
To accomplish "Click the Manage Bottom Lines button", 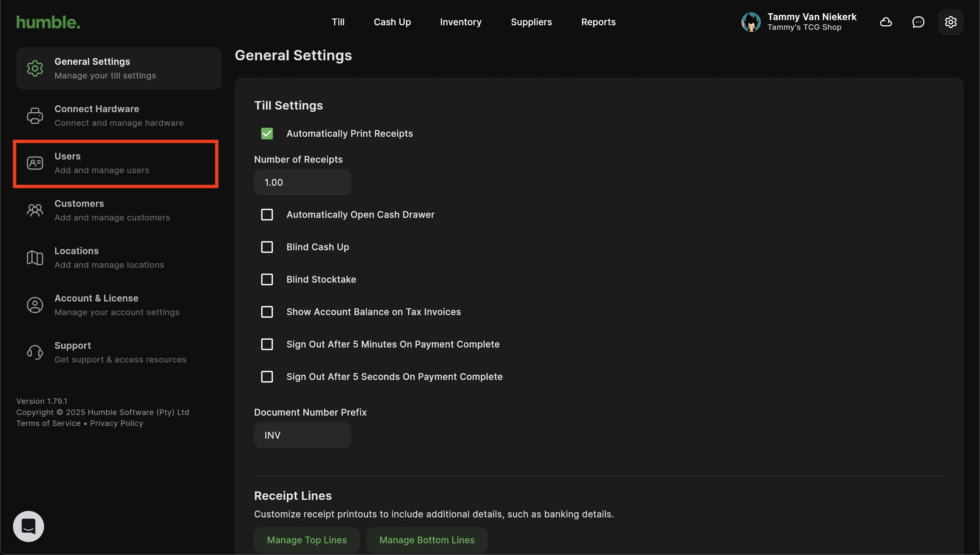I will (x=427, y=540).
